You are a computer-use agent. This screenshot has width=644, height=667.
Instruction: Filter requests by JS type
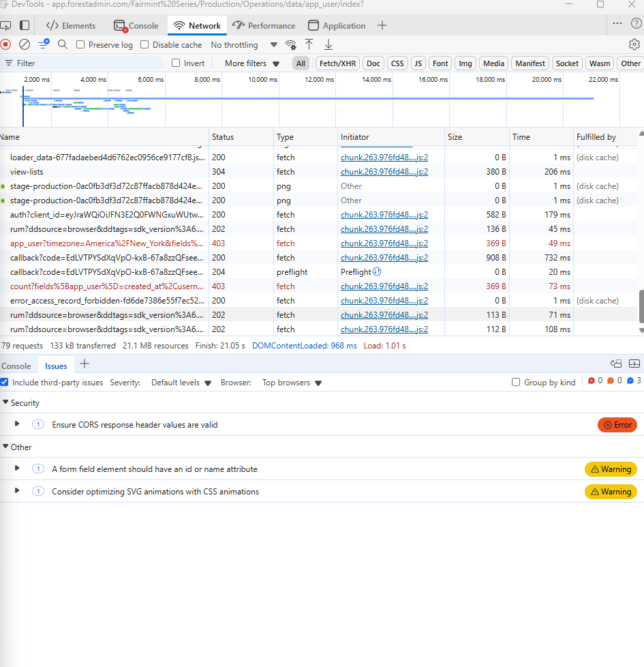point(418,63)
